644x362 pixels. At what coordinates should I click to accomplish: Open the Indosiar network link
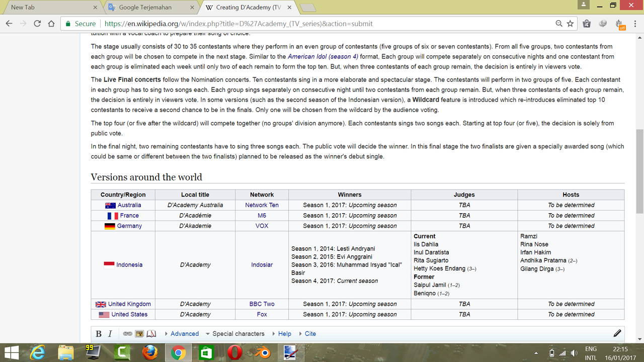[x=262, y=265]
